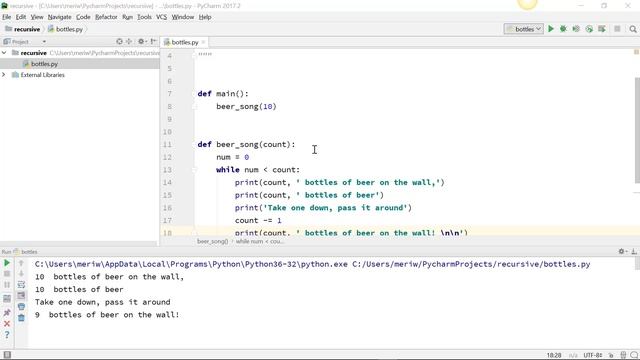Image resolution: width=640 pixels, height=360 pixels.
Task: Open Search Everywhere magnifier
Action: point(633,29)
